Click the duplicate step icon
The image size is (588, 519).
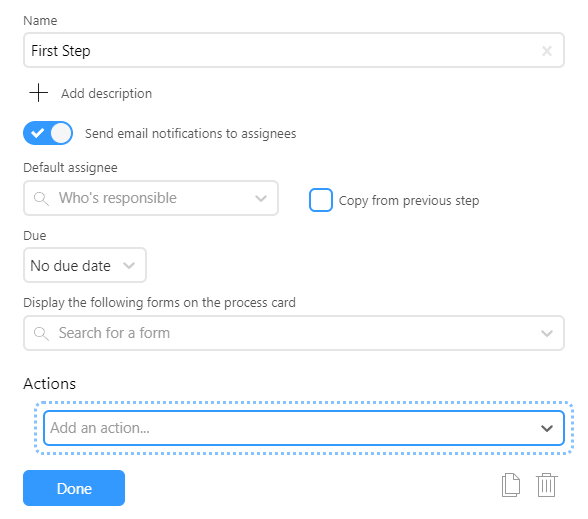pos(511,485)
